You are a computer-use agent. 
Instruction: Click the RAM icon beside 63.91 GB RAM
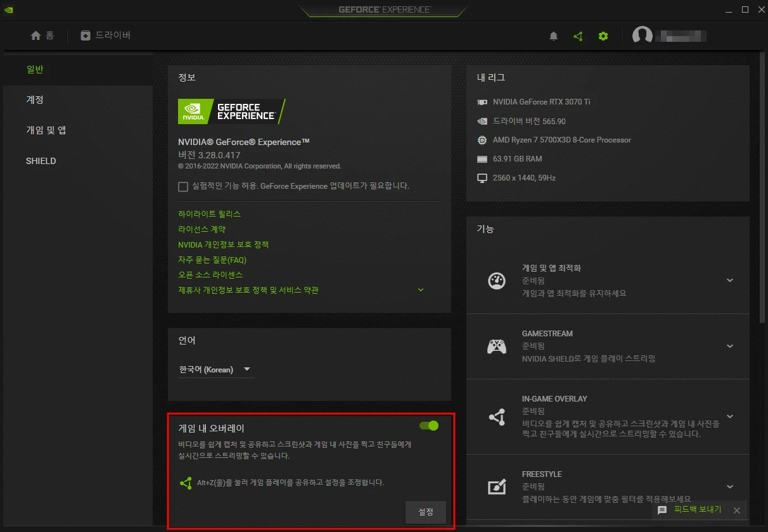(482, 159)
